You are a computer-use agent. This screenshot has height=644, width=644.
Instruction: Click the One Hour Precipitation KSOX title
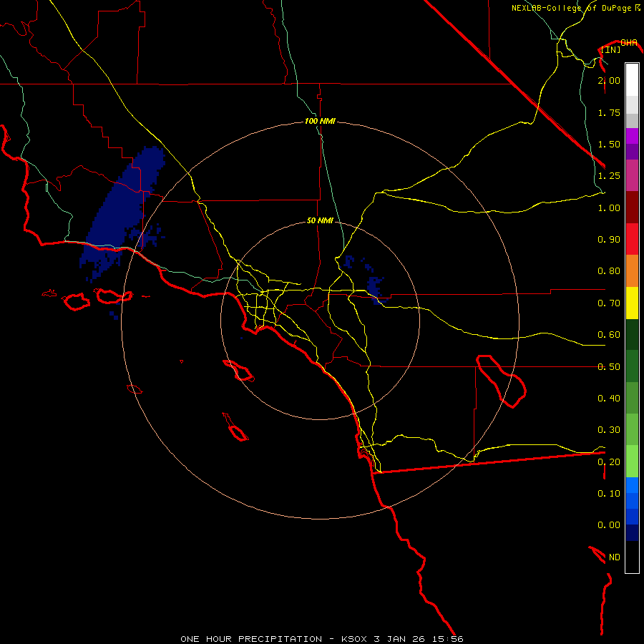tap(322, 639)
